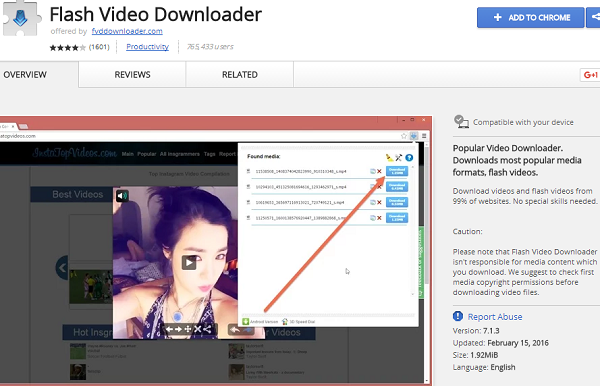Click the file type icon before 11538508 mp4
Viewport: 600px width, 386px height.
tap(248, 171)
